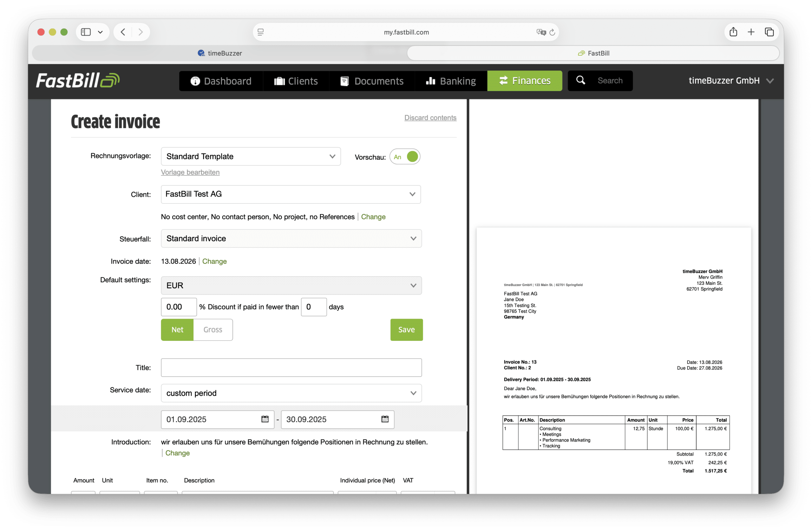Click the translate icon in address bar
Screen dimensions: 812x531
541,32
